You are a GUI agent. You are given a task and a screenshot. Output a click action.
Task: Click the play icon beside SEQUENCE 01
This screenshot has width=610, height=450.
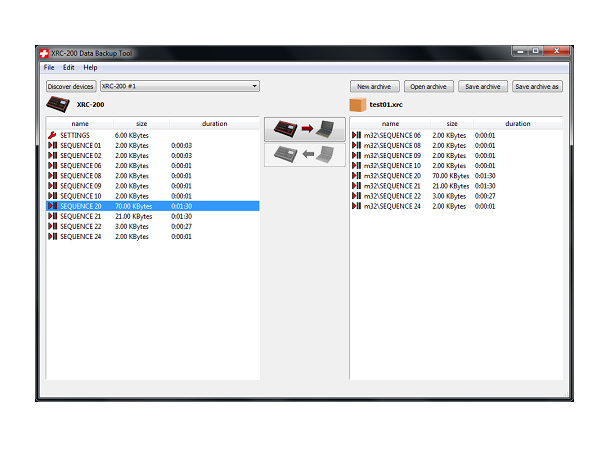[x=52, y=146]
